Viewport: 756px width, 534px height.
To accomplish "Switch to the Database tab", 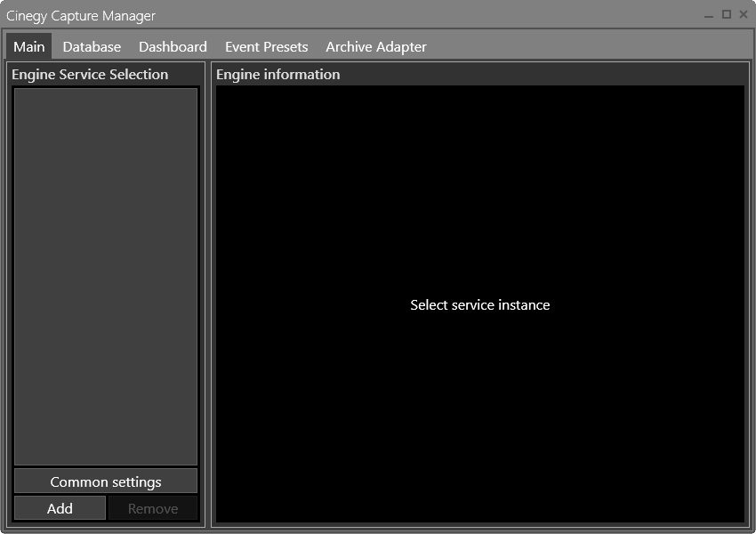I will pyautogui.click(x=92, y=47).
